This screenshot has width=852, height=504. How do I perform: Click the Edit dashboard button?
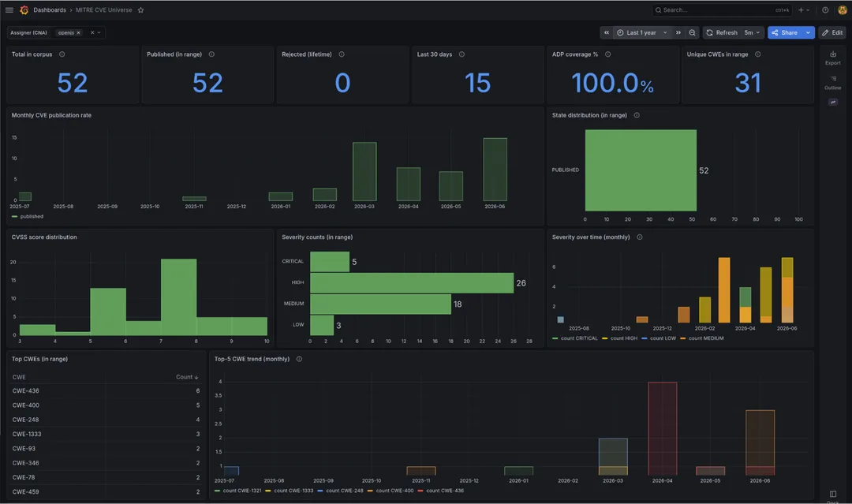pos(832,32)
